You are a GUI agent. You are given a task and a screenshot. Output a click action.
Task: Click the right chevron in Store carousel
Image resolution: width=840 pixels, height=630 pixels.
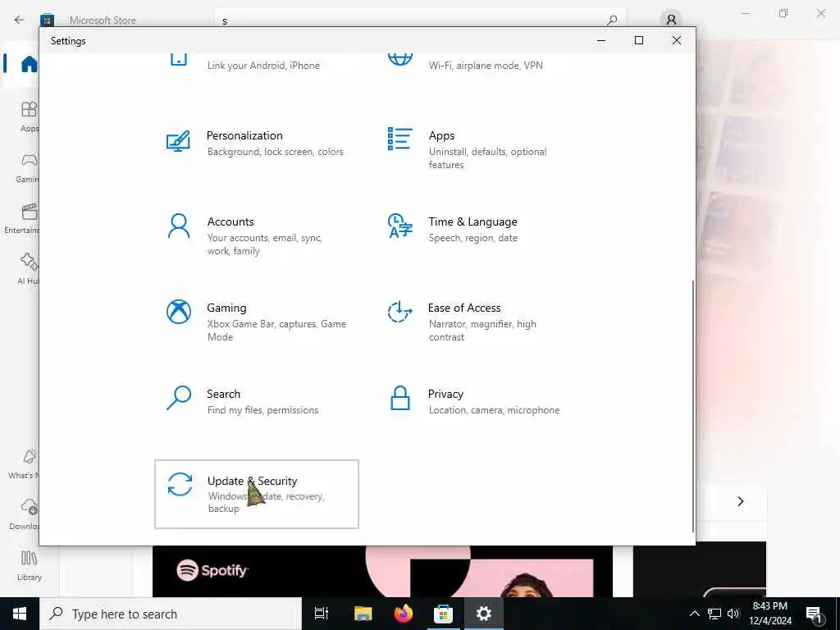click(x=741, y=501)
